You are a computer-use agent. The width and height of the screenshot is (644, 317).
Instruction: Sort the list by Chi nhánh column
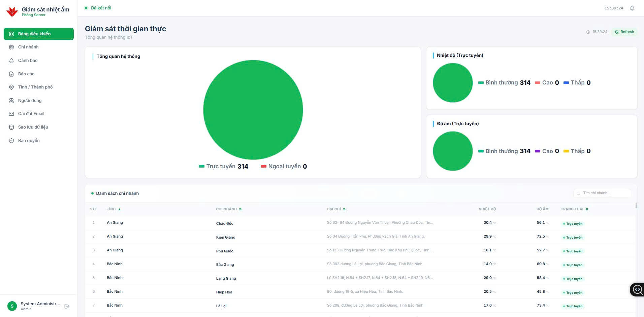tap(229, 209)
